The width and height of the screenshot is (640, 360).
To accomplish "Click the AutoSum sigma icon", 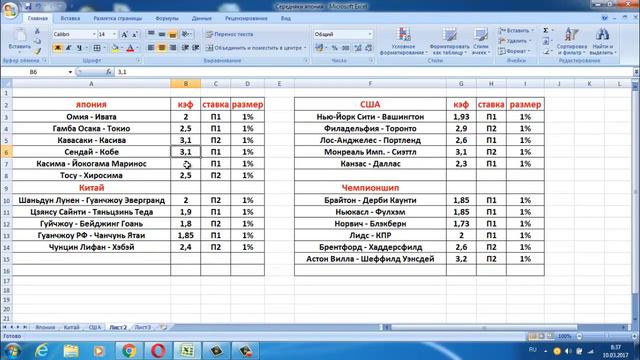I will (546, 31).
